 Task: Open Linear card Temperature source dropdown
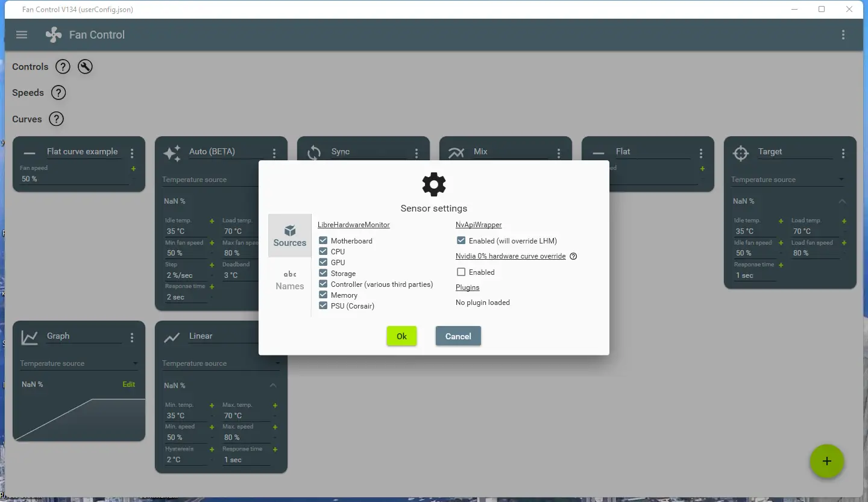pos(221,363)
